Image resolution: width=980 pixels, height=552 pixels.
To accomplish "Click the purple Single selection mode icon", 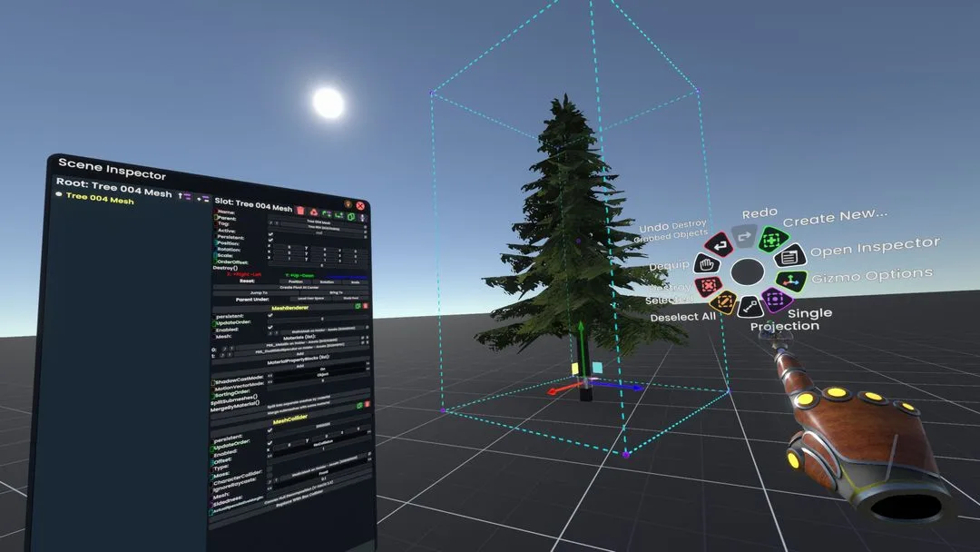I will tap(777, 301).
